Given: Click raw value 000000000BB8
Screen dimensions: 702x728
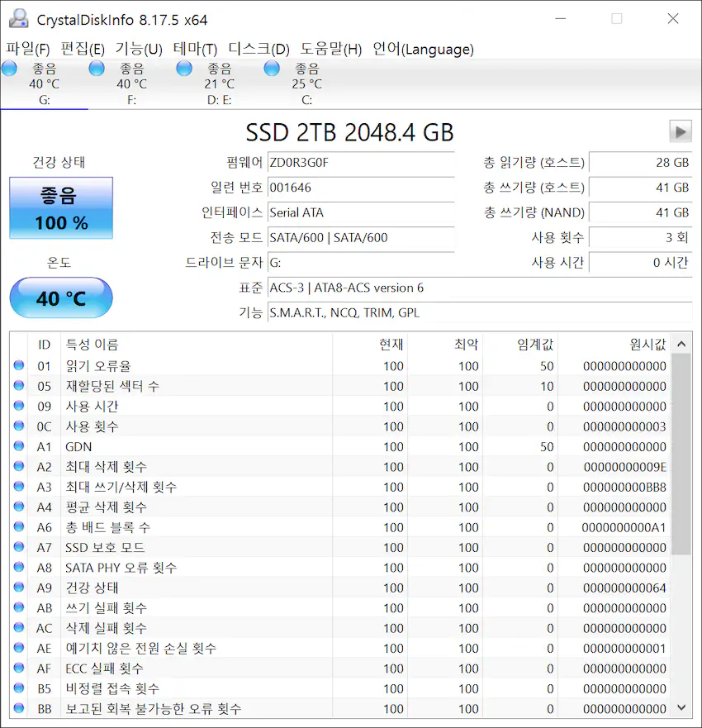Looking at the screenshot, I should click(x=624, y=487).
